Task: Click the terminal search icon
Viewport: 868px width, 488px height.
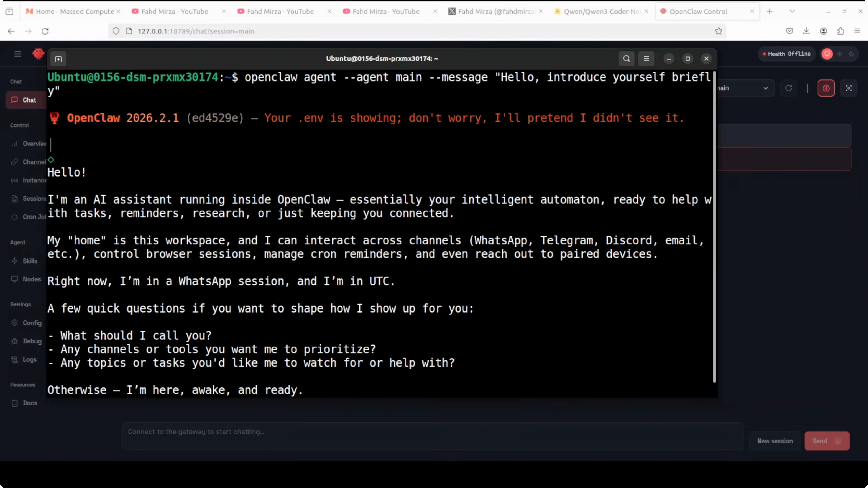Action: [626, 59]
